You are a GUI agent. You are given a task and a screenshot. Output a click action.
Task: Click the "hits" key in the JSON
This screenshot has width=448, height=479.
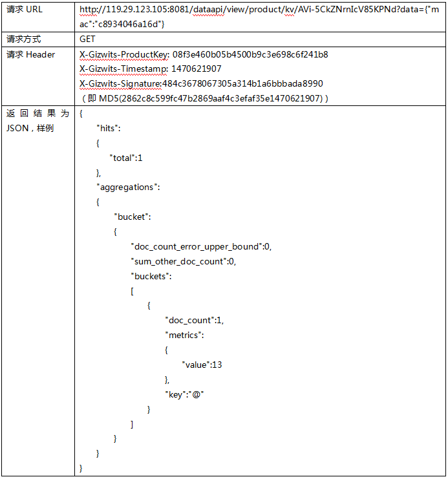pyautogui.click(x=109, y=128)
